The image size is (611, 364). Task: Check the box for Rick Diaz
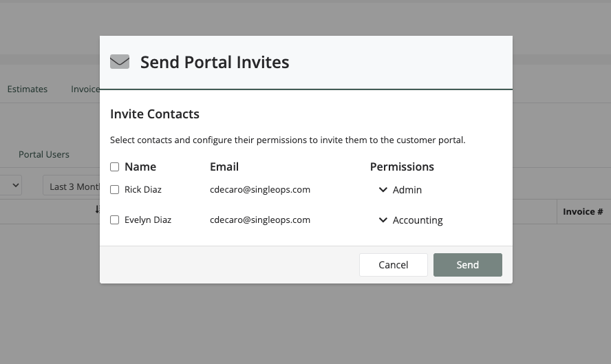pyautogui.click(x=114, y=189)
